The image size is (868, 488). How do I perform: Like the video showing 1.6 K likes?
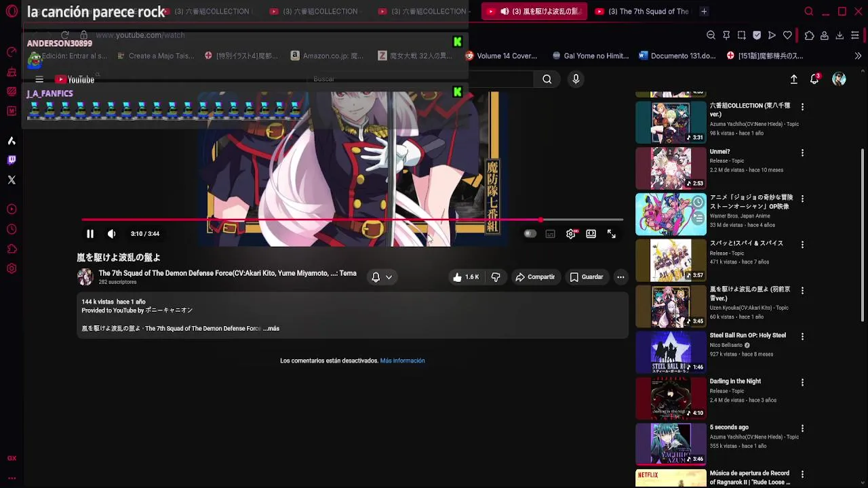point(466,277)
